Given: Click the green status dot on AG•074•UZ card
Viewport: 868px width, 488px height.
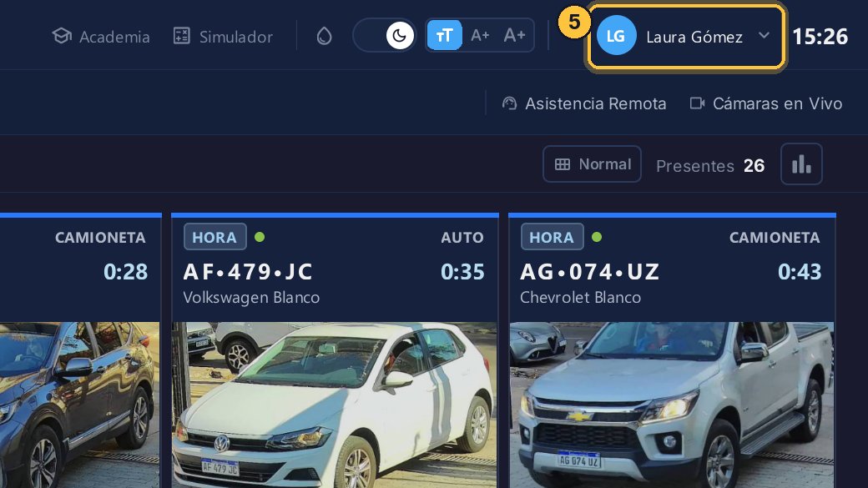Looking at the screenshot, I should tap(597, 237).
